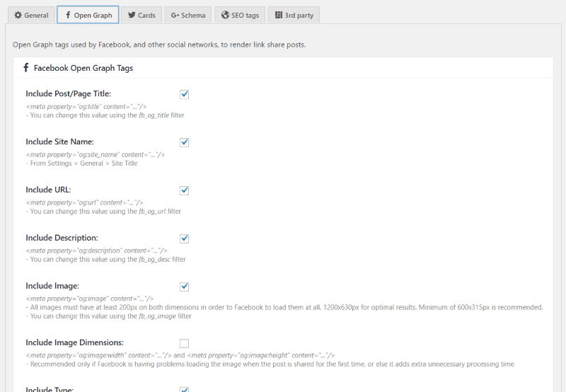Image resolution: width=566 pixels, height=392 pixels.
Task: Click the Include Description label
Action: tap(62, 238)
